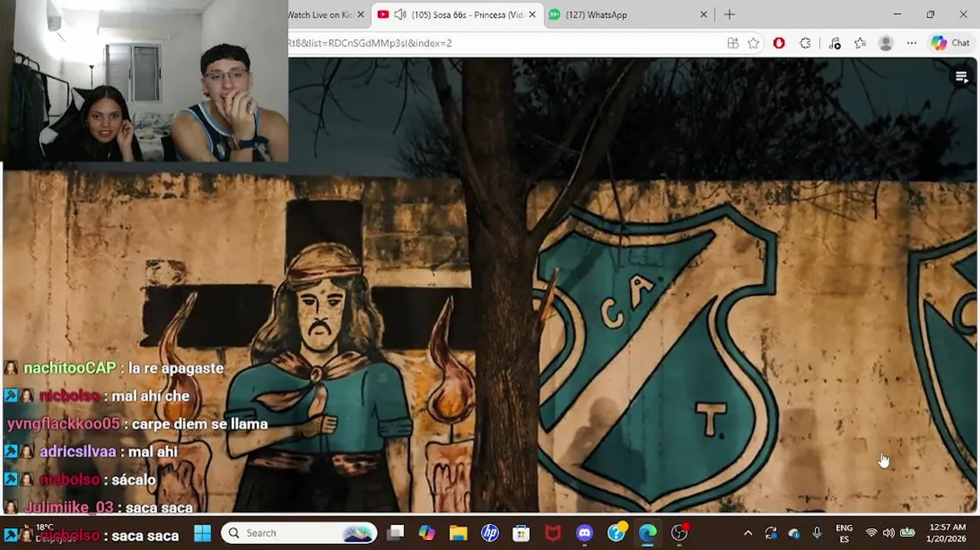The height and width of the screenshot is (550, 980).
Task: Switch to Microsoft Edge on the taskbar
Action: point(648,533)
